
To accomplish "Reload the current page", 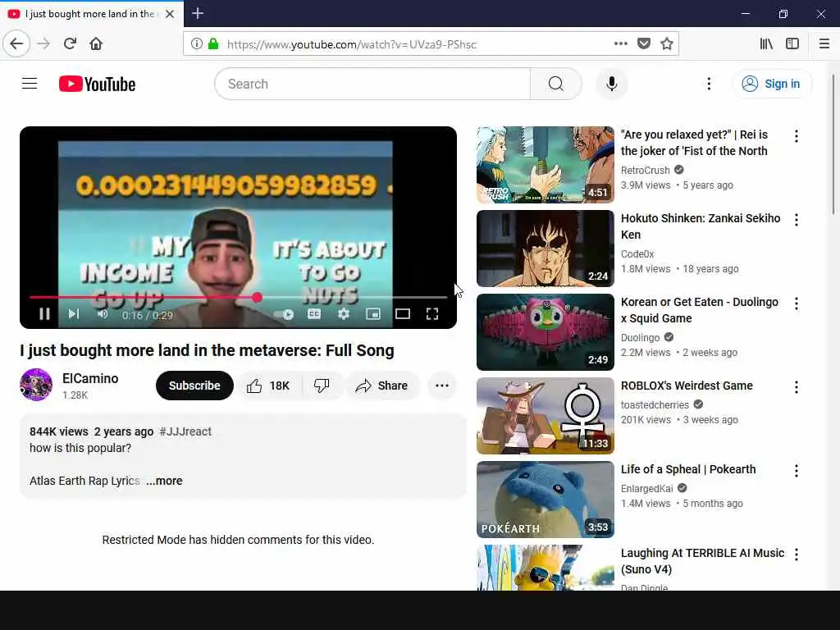I will (x=70, y=43).
